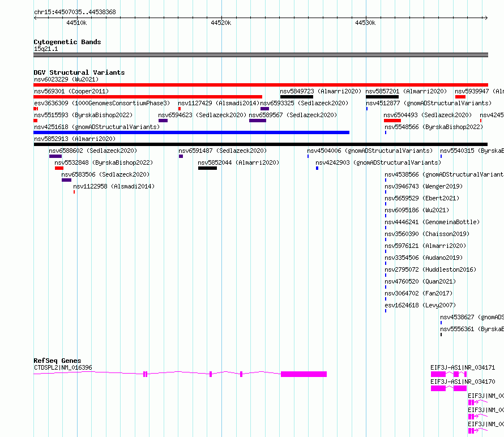Click the RefSeq Genes track title
Screen dimensions: 504x437
(57, 361)
